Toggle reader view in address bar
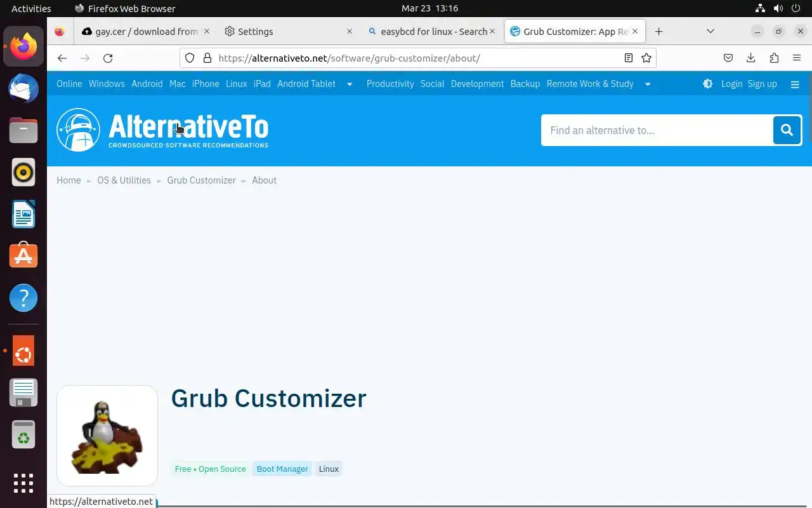This screenshot has width=812, height=508. coord(628,58)
